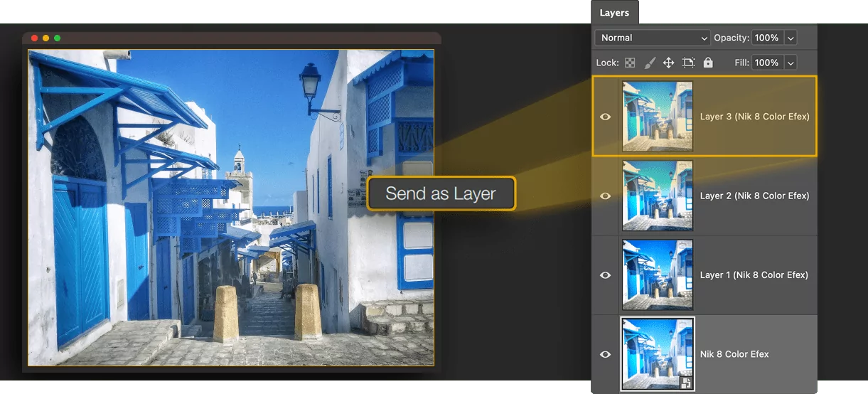Click the lock image pixels brush icon
This screenshot has height=394, width=868.
pyautogui.click(x=649, y=63)
